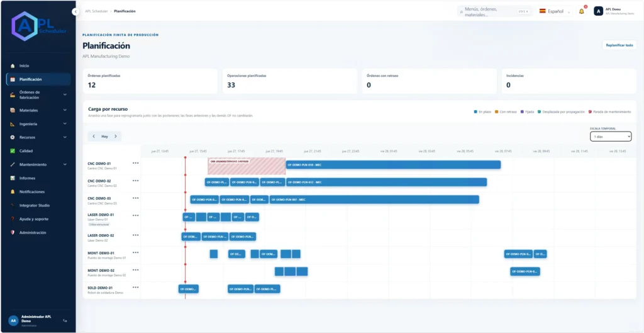Click the AA user avatar
The width and height of the screenshot is (644, 333).
click(14, 320)
